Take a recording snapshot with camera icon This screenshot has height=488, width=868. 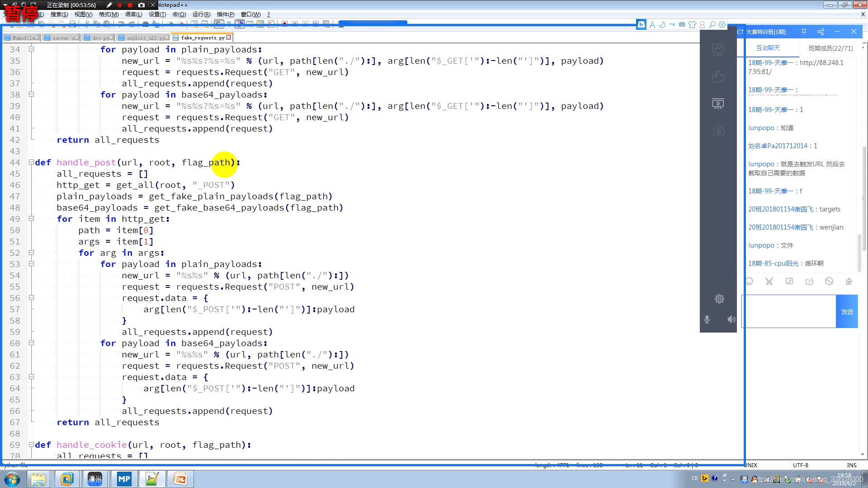click(142, 5)
